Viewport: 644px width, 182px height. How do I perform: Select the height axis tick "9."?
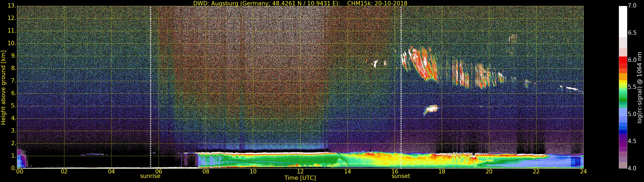pyautogui.click(x=14, y=56)
